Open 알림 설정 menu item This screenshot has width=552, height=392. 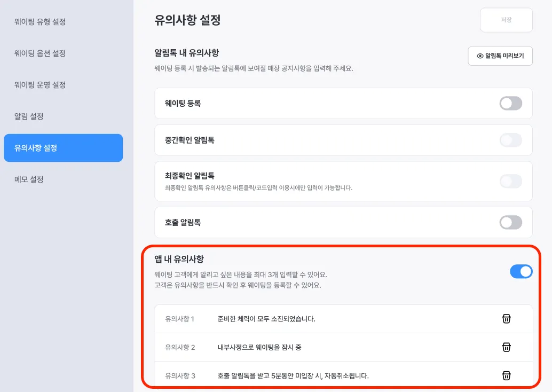click(29, 116)
